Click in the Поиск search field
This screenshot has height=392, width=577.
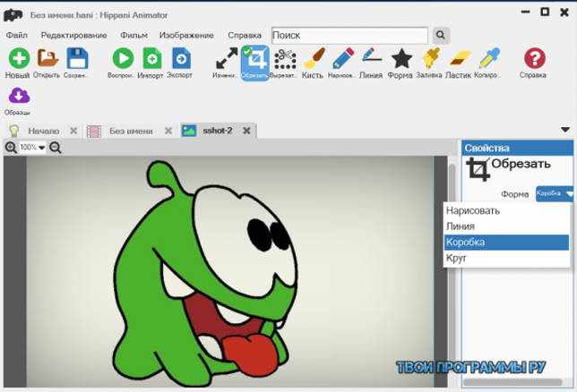pos(349,36)
